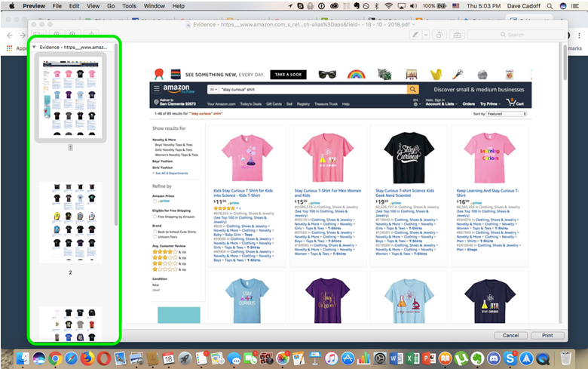This screenshot has height=369, width=588.
Task: Open the Amazon hamburger menu icon
Action: coord(156,89)
